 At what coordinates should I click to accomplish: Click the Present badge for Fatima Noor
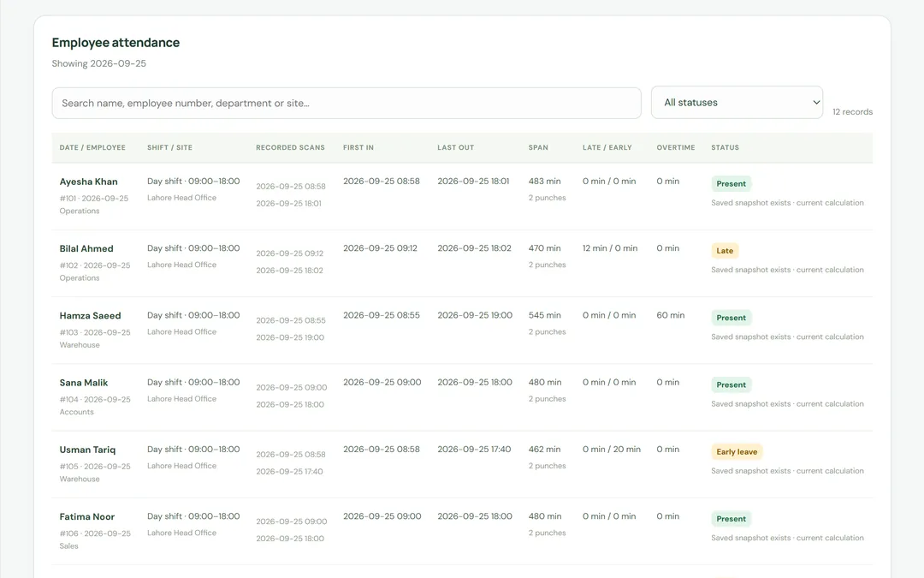coord(731,518)
